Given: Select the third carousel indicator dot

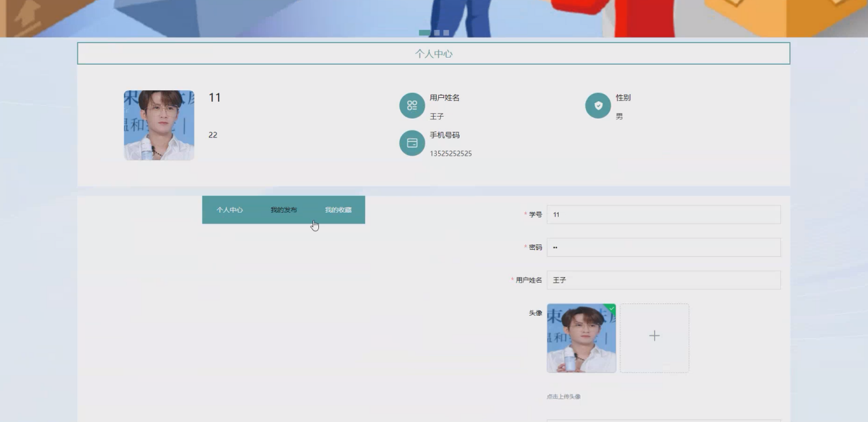Looking at the screenshot, I should pyautogui.click(x=446, y=32).
